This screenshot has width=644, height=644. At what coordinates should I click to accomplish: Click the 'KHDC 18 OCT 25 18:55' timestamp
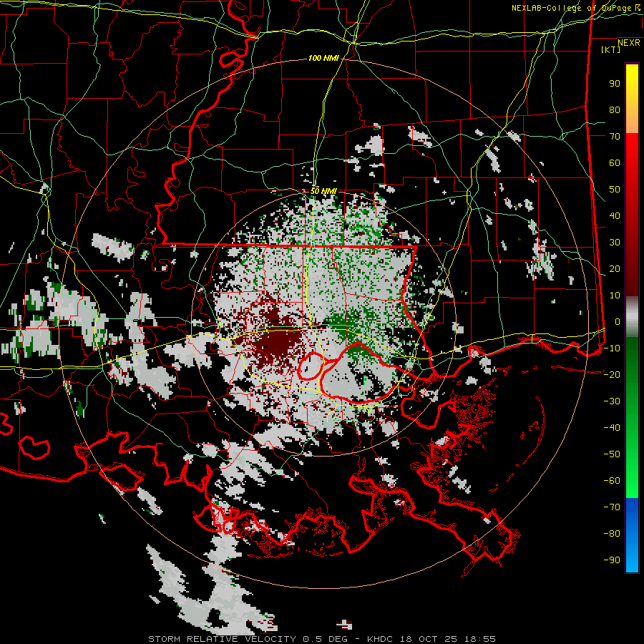pos(431,639)
